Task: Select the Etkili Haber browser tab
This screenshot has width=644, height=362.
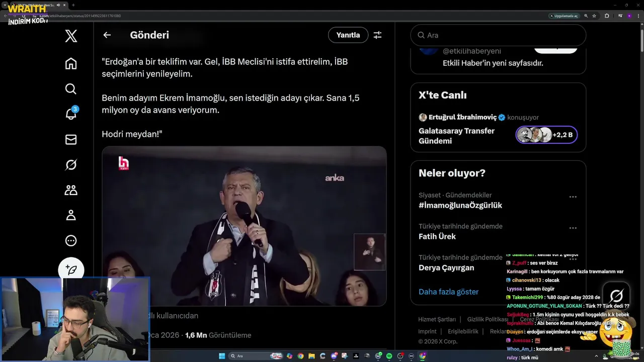Action: click(39, 5)
